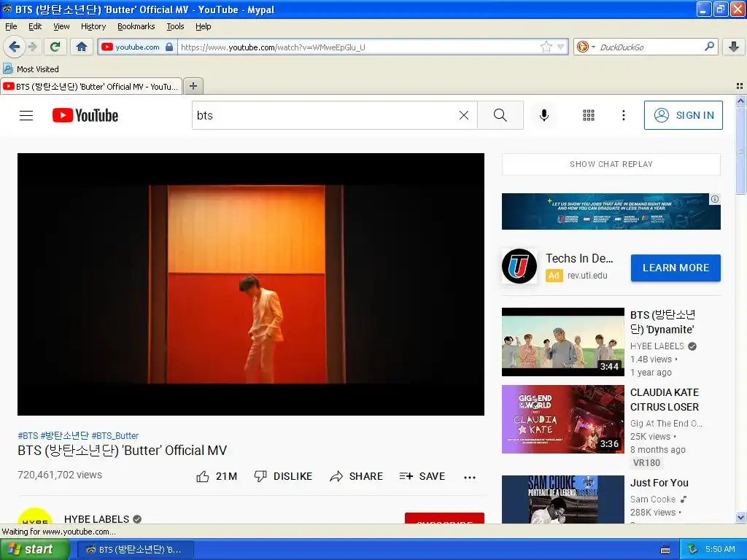The height and width of the screenshot is (560, 747).
Task: Open the Edit menu
Action: (35, 26)
